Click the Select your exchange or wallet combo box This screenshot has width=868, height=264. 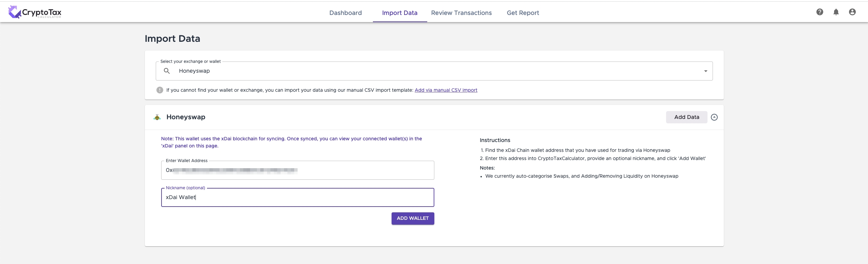(x=434, y=71)
